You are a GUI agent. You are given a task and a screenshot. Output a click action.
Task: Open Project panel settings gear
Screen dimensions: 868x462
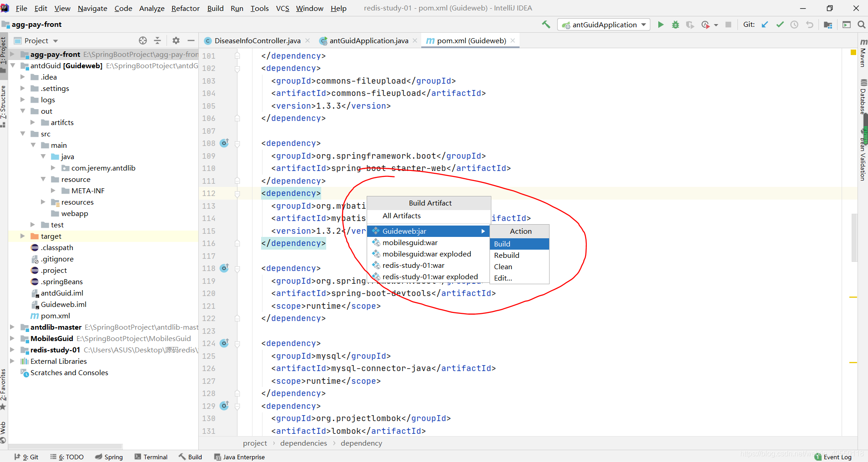[176, 40]
